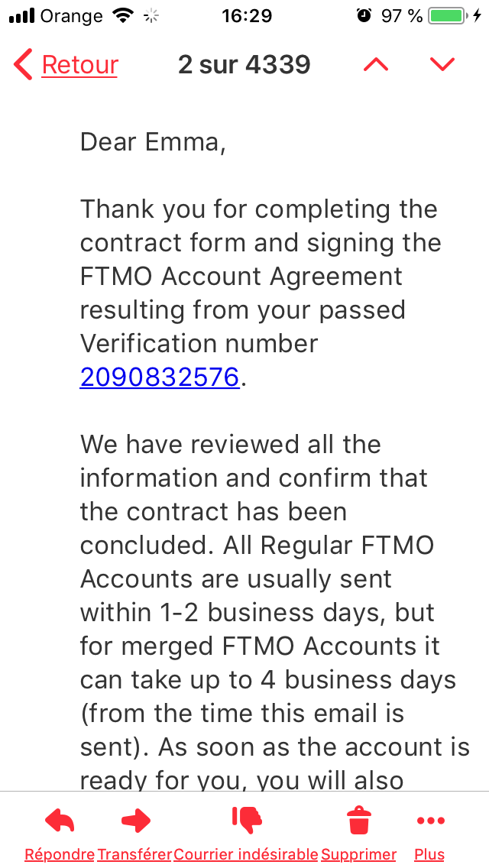Viewport: 489px width, 868px height.
Task: Tap the Répondre label
Action: pyautogui.click(x=60, y=854)
